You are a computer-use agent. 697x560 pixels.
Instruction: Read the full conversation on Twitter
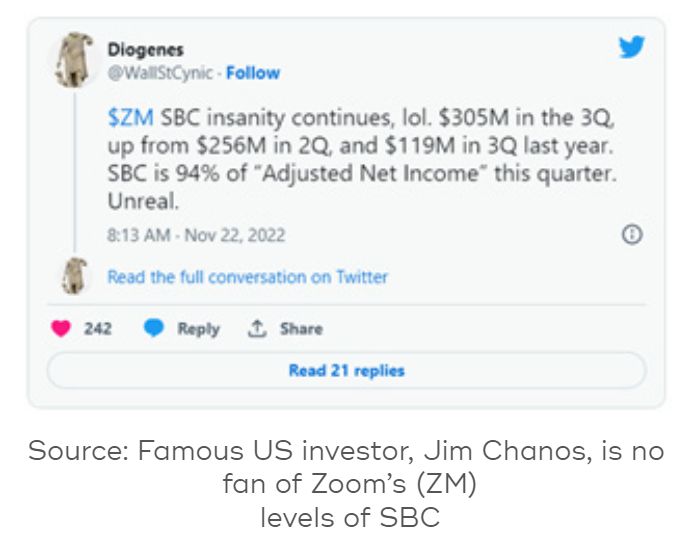(x=248, y=277)
